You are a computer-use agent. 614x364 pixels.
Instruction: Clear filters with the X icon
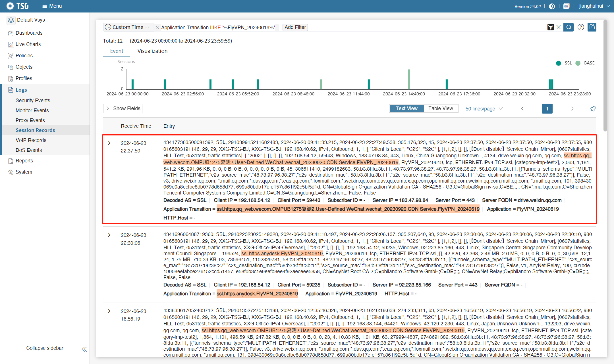pos(559,27)
